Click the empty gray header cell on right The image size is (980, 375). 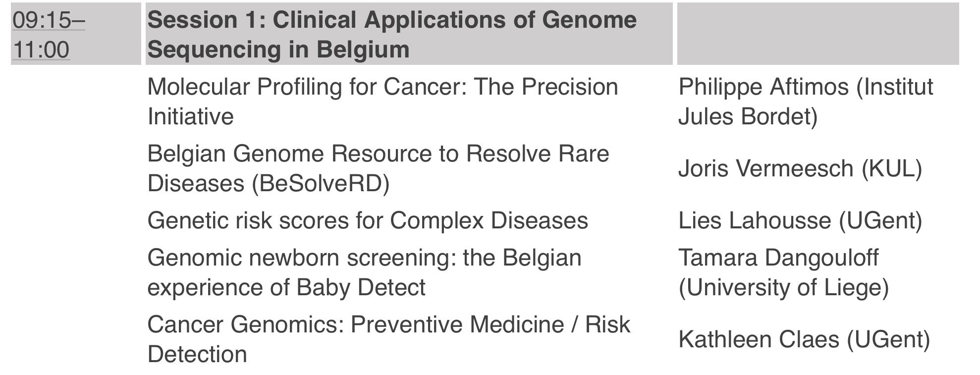(x=818, y=34)
